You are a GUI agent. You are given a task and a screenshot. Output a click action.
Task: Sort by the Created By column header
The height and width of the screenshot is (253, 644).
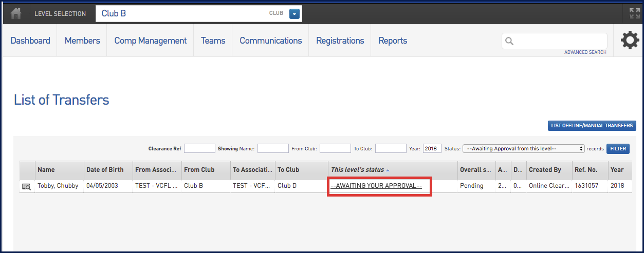click(x=549, y=170)
